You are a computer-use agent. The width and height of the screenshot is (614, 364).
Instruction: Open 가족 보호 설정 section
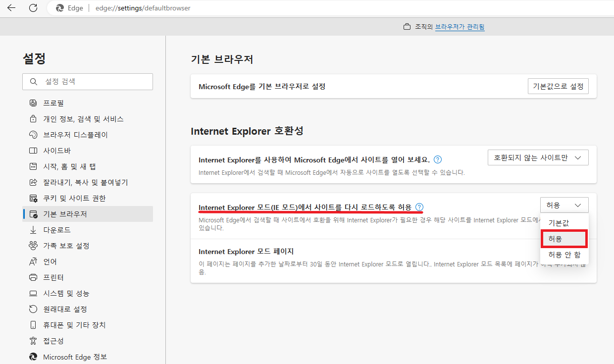[x=88, y=246]
